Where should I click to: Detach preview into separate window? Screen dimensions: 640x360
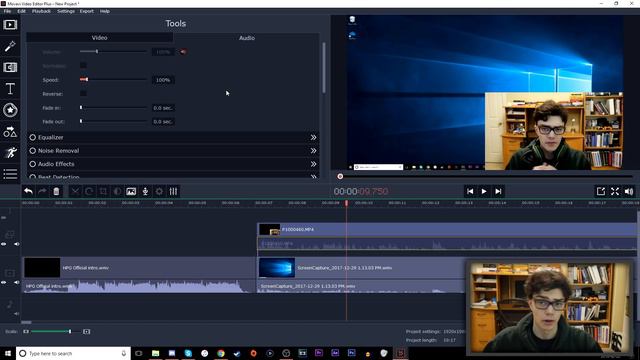point(601,191)
